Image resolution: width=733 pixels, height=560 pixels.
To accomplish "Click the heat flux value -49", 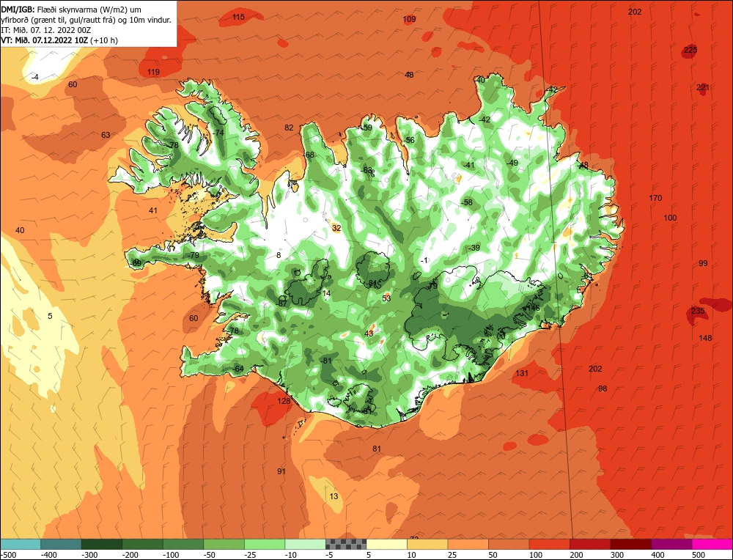I will [x=512, y=163].
